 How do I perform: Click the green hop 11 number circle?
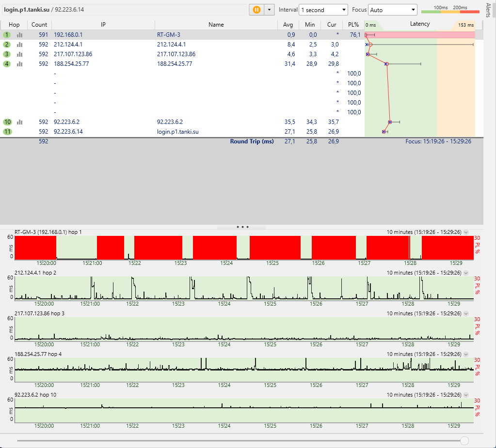click(x=7, y=132)
